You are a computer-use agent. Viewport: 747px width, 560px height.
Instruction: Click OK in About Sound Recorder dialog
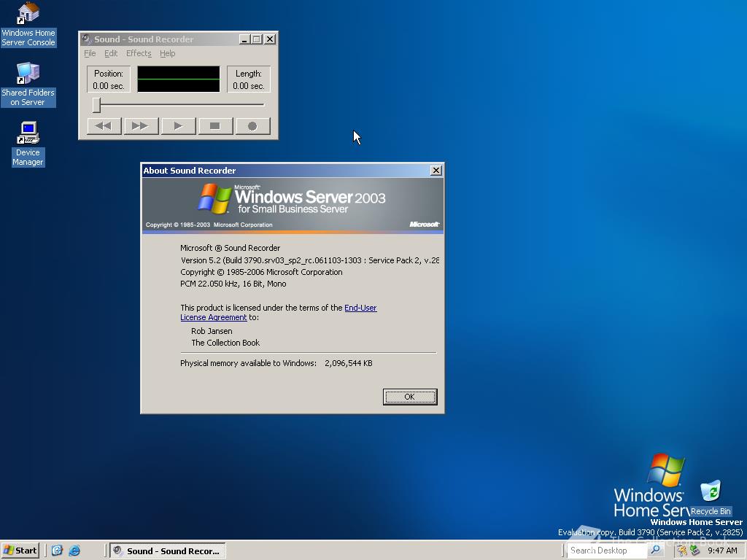(x=410, y=397)
